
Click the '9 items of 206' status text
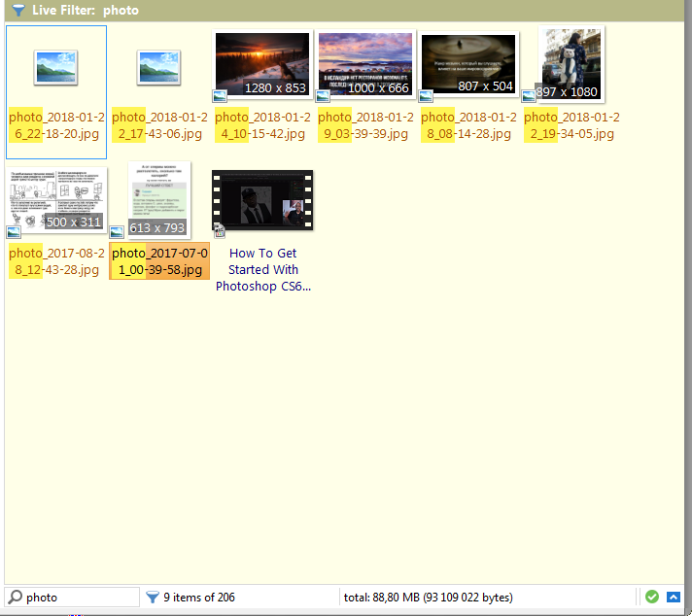(x=198, y=598)
